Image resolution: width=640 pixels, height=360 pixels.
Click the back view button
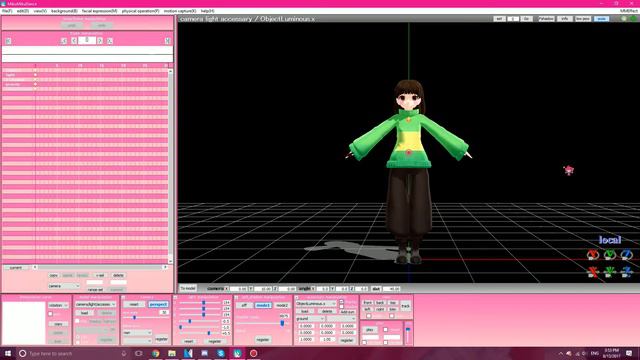380,303
